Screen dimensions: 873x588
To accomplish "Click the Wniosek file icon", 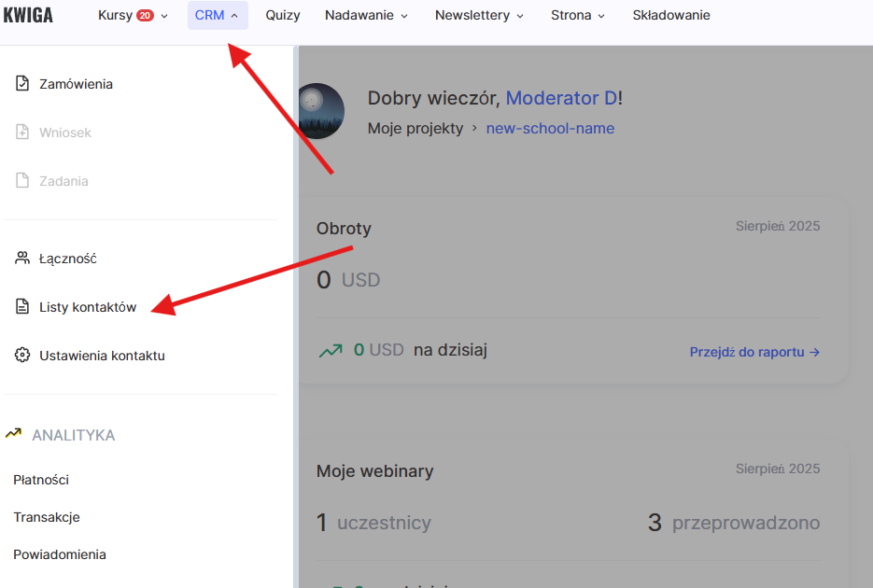I will pos(22,133).
